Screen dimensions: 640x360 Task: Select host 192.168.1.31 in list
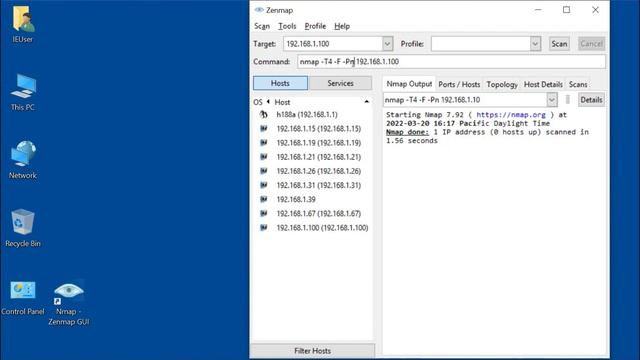(x=319, y=185)
